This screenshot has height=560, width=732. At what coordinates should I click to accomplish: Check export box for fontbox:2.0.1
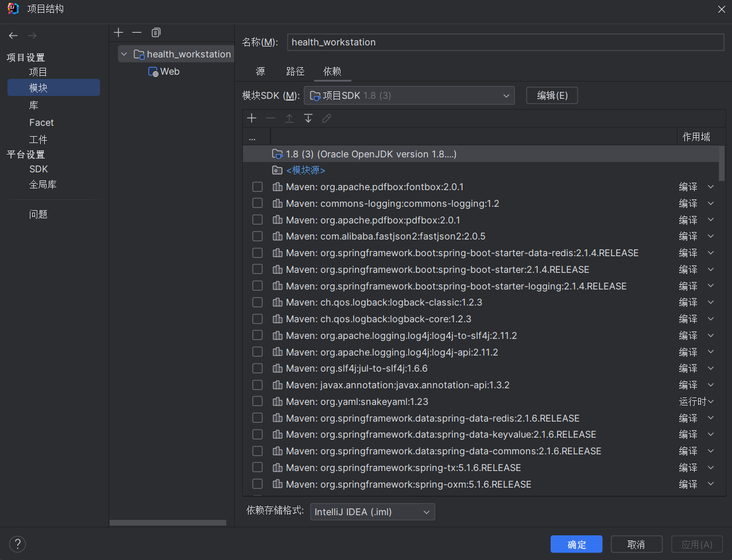[x=258, y=187]
